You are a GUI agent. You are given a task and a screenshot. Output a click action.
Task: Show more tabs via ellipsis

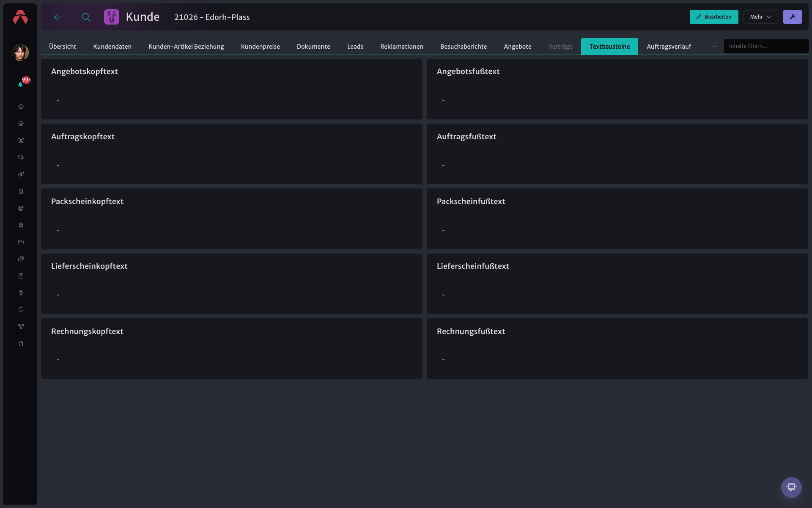715,46
